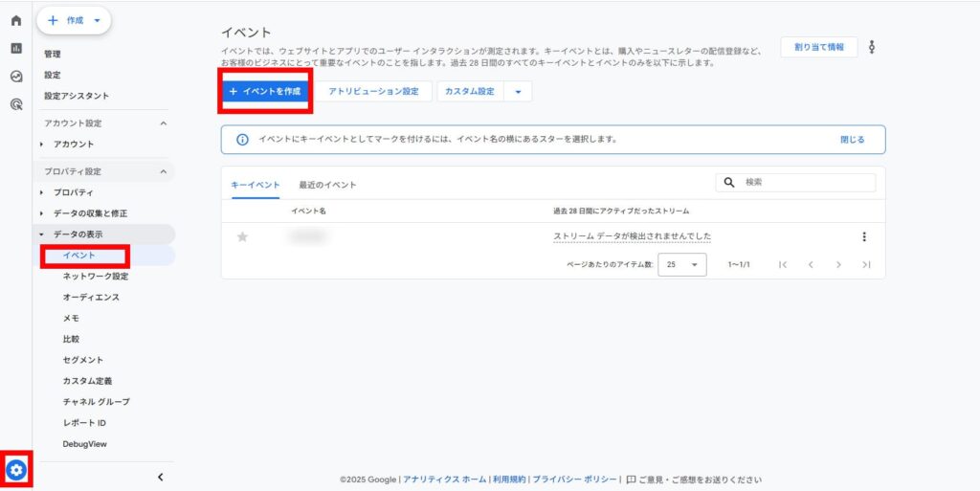This screenshot has height=491, width=980.
Task: Collapse the アカウント設定 section
Action: [x=163, y=123]
